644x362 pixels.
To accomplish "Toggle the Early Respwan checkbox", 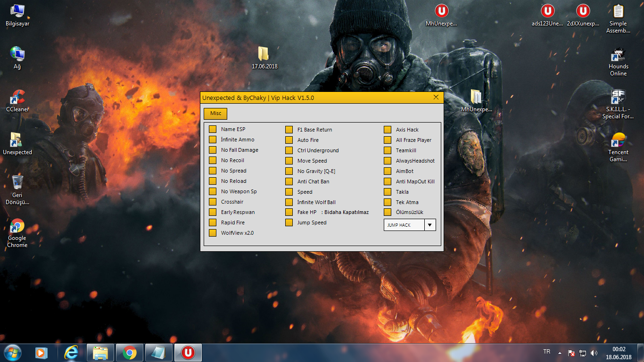I will point(213,212).
